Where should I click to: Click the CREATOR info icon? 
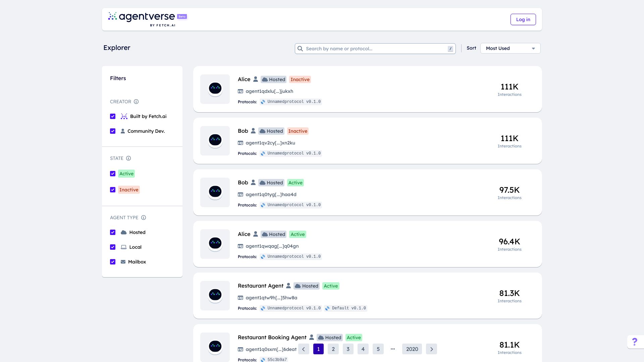coord(136,102)
